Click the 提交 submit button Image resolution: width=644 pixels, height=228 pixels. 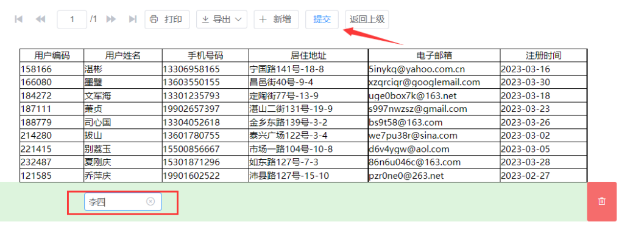click(322, 19)
